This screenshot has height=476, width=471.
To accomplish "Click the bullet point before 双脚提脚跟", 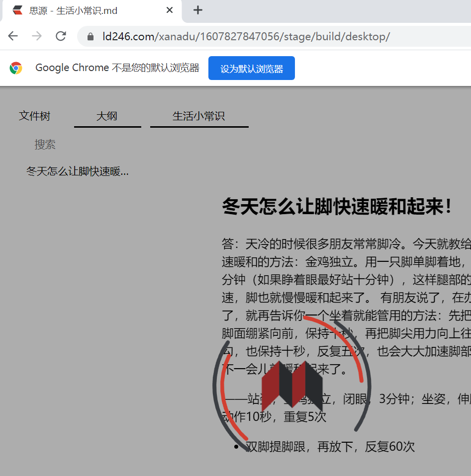I will point(236,446).
